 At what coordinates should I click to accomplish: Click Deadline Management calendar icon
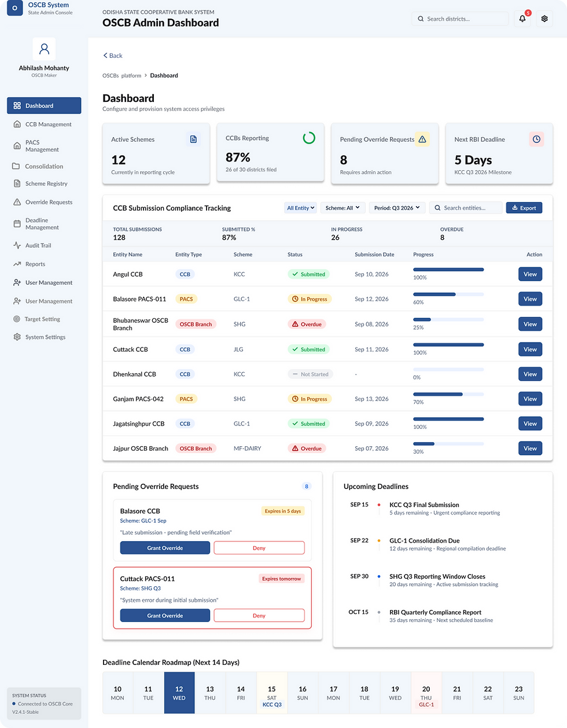tap(17, 224)
